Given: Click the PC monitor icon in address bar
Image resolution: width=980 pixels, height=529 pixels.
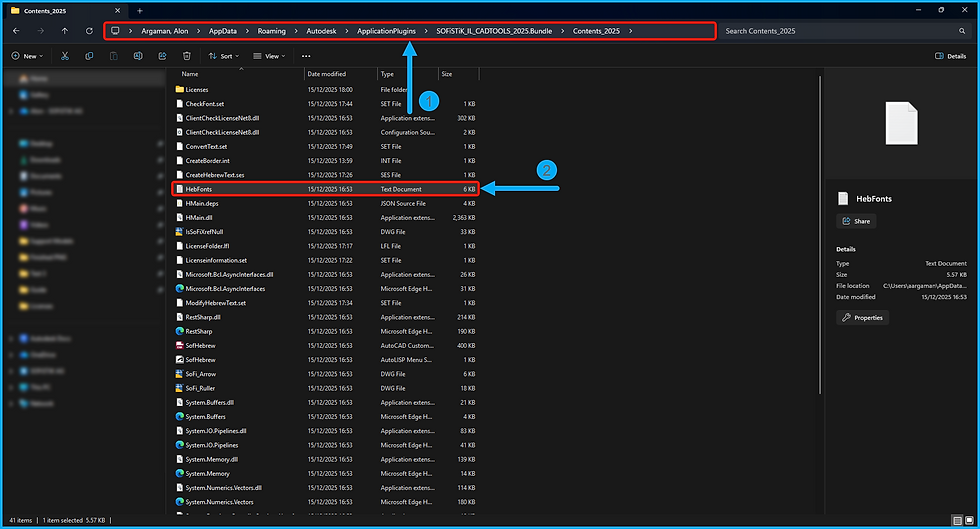Looking at the screenshot, I should point(115,31).
